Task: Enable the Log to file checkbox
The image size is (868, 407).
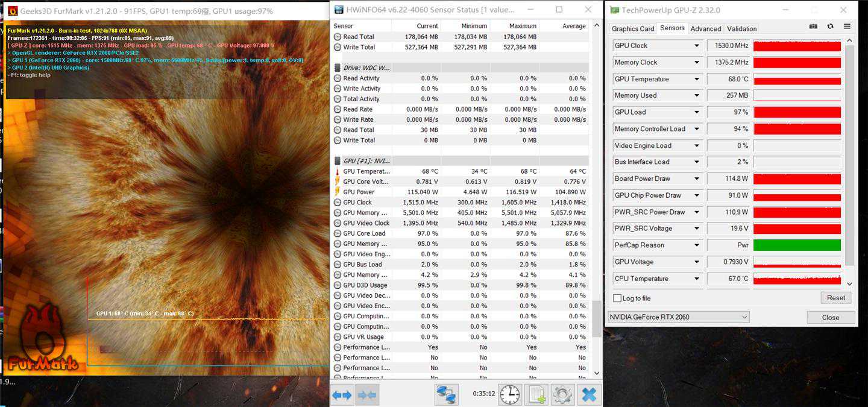Action: click(x=617, y=298)
